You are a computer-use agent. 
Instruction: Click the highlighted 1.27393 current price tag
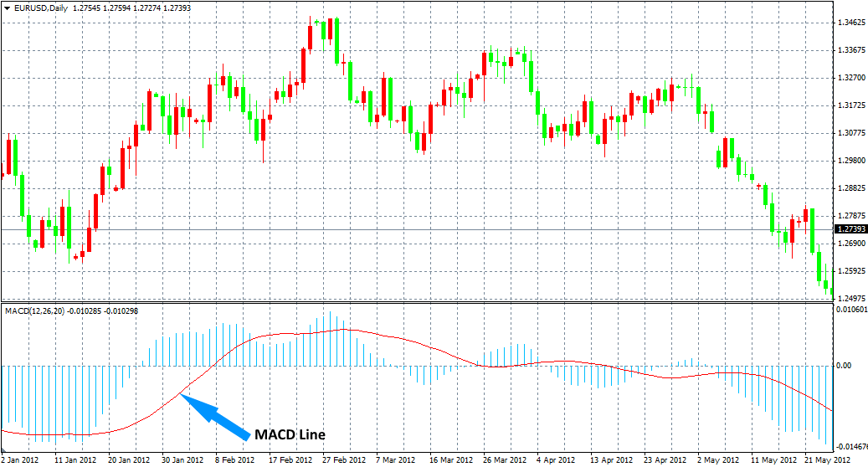pyautogui.click(x=850, y=229)
